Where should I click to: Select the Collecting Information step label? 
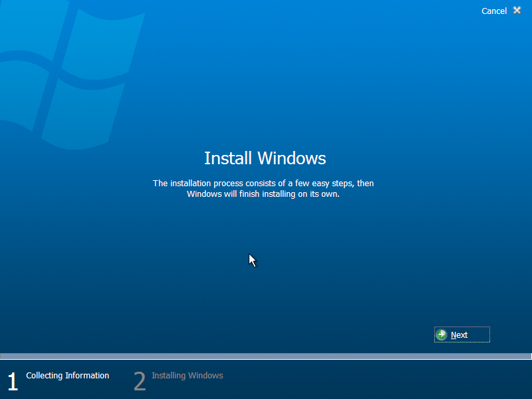pos(68,376)
